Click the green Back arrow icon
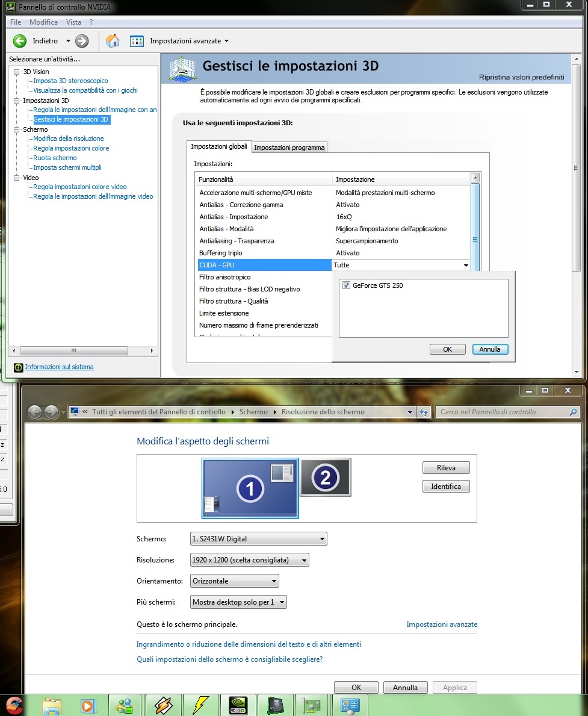Viewport: 588px width, 716px height. [20, 41]
